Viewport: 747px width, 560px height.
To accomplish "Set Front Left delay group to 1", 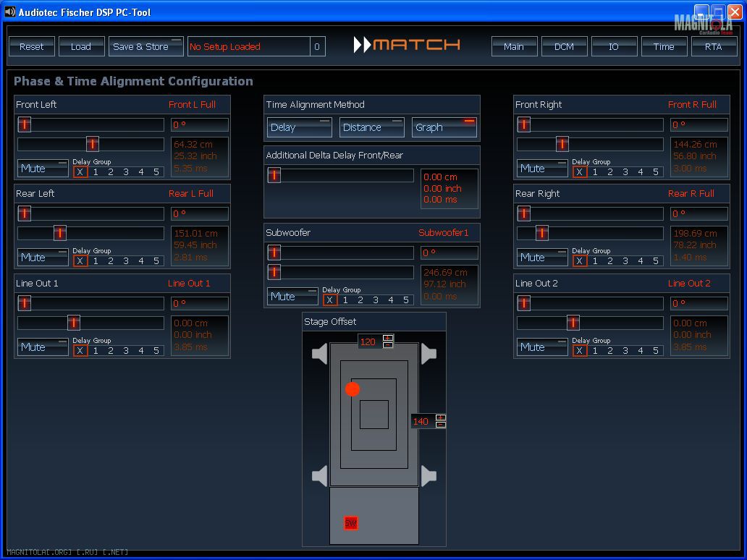I will pos(96,172).
